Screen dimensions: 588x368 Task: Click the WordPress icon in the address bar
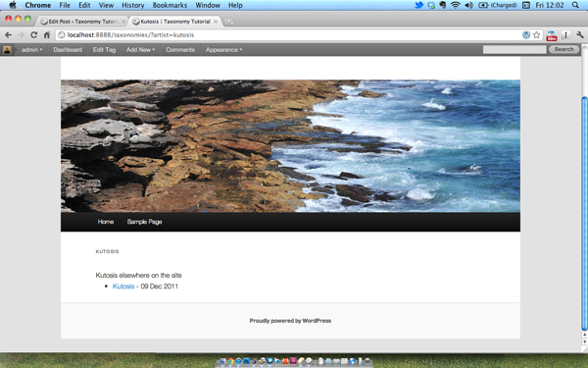click(x=526, y=35)
